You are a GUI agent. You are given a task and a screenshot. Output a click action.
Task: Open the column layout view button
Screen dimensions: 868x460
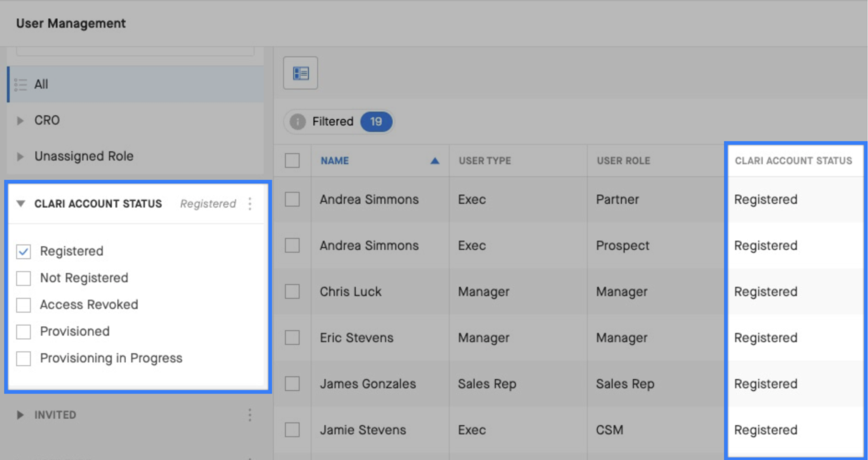[300, 73]
